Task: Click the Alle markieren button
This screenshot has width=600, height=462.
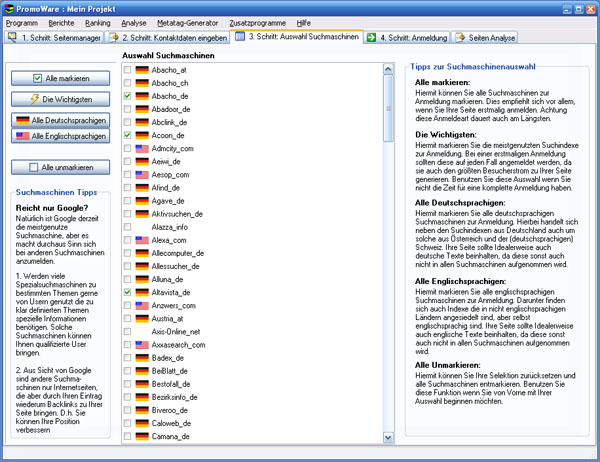Action: tap(60, 78)
